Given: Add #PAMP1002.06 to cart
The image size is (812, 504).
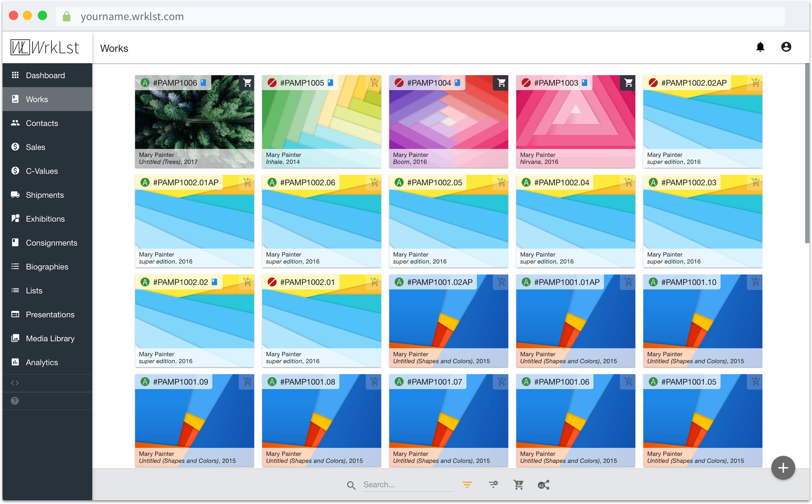Looking at the screenshot, I should point(374,182).
